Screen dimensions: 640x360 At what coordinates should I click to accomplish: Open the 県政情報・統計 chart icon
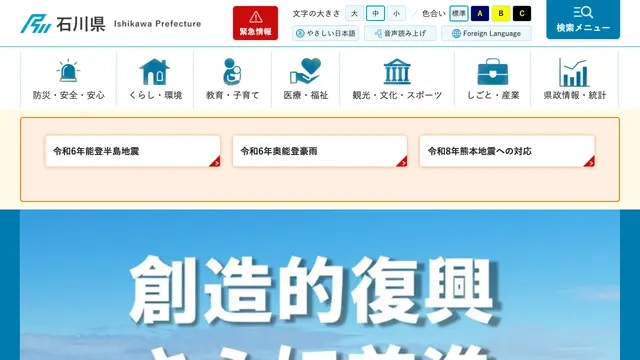pos(574,72)
